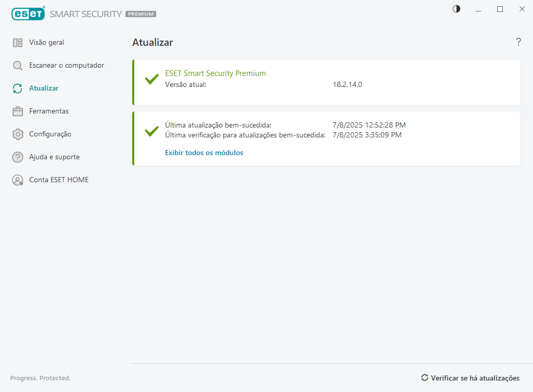Toggle the dark/light contrast theme icon
533x392 pixels.
click(x=456, y=9)
